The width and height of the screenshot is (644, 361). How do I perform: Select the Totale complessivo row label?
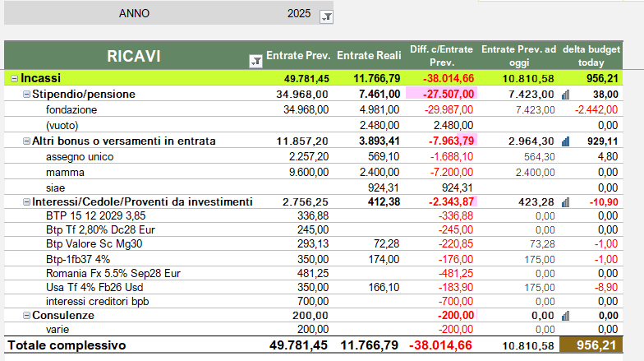(x=67, y=346)
